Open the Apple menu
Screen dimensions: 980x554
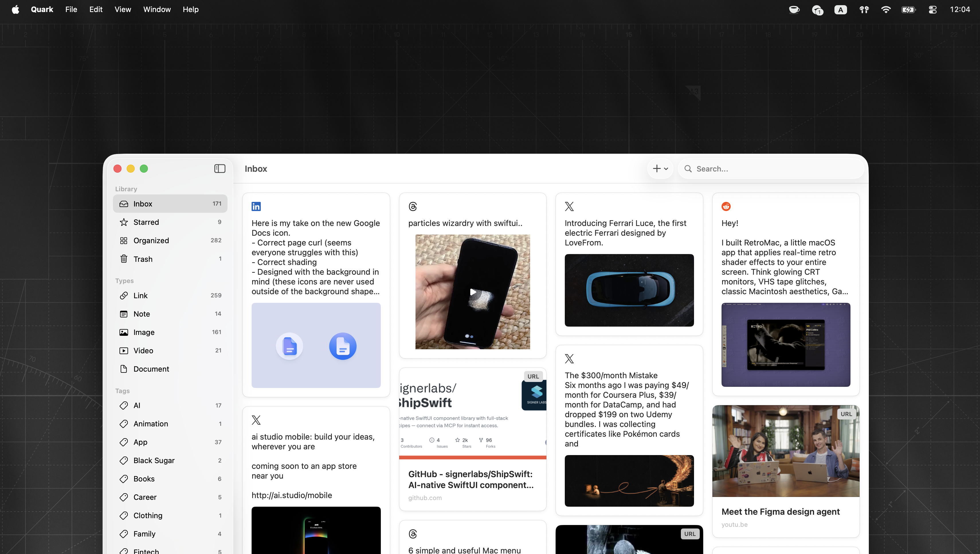(15, 9)
